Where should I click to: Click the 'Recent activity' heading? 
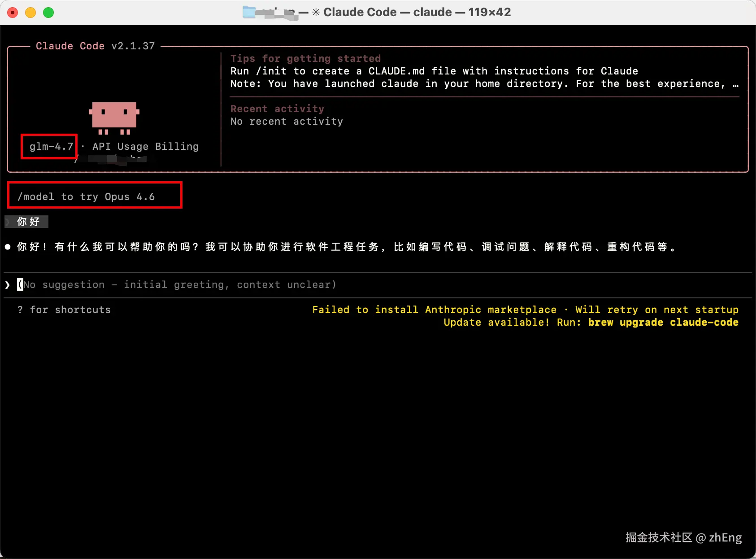pyautogui.click(x=277, y=109)
